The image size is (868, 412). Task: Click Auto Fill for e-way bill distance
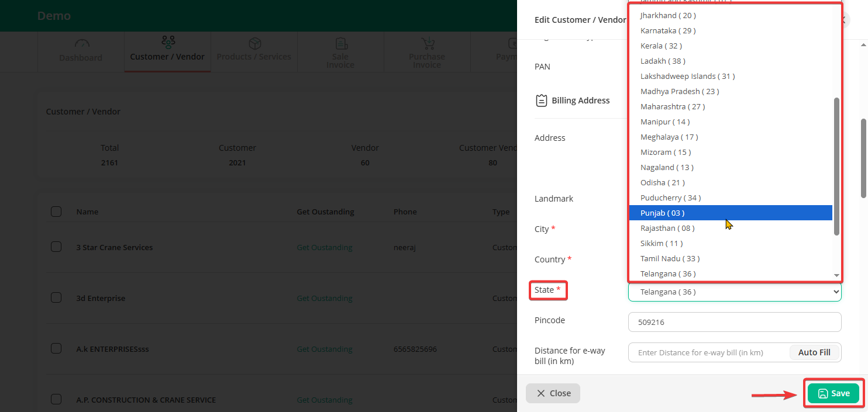814,352
